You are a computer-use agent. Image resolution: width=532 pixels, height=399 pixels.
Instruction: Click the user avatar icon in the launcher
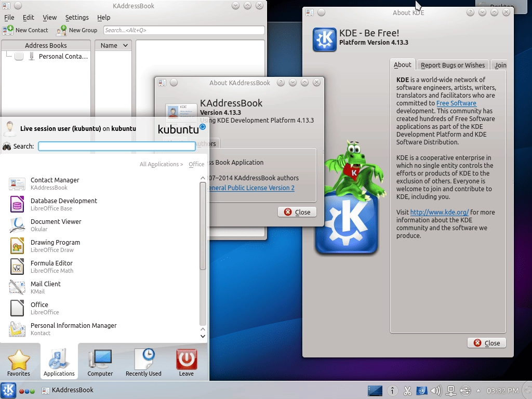(9, 128)
